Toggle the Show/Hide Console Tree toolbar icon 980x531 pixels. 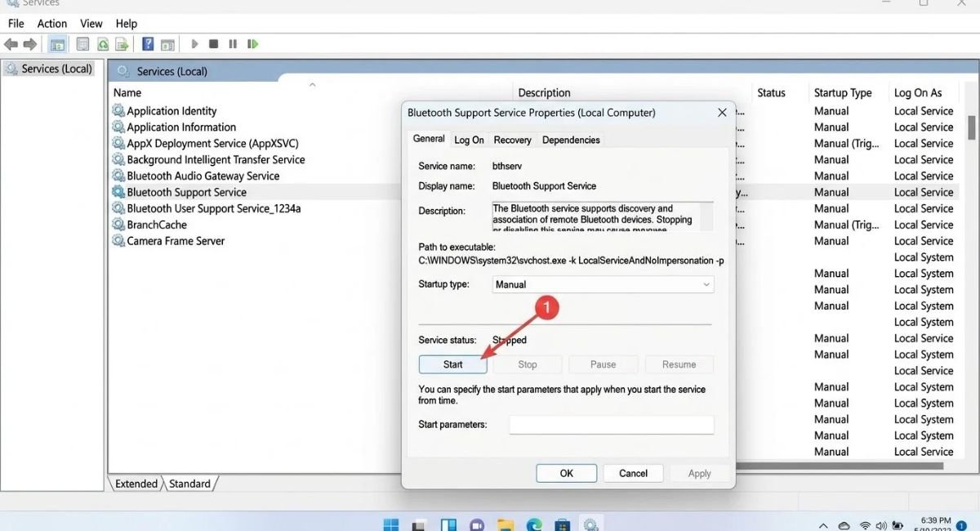point(58,44)
